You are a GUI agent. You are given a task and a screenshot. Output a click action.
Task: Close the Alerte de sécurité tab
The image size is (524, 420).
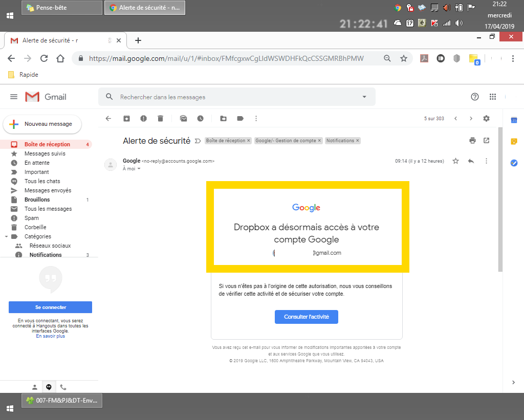point(119,40)
